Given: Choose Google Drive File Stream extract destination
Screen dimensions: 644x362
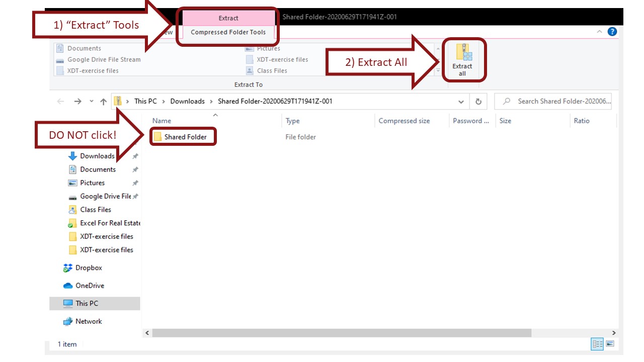Looking at the screenshot, I should 99,59.
